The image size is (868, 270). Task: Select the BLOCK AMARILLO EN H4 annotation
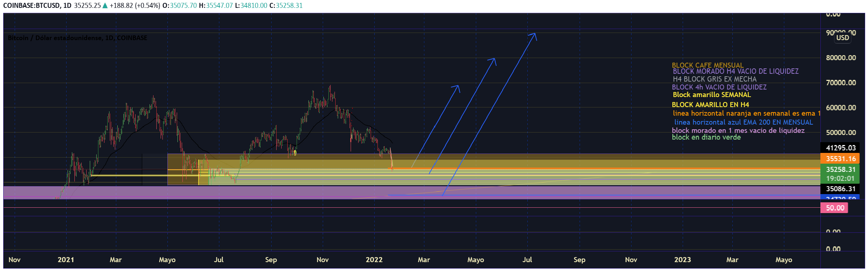(x=710, y=105)
